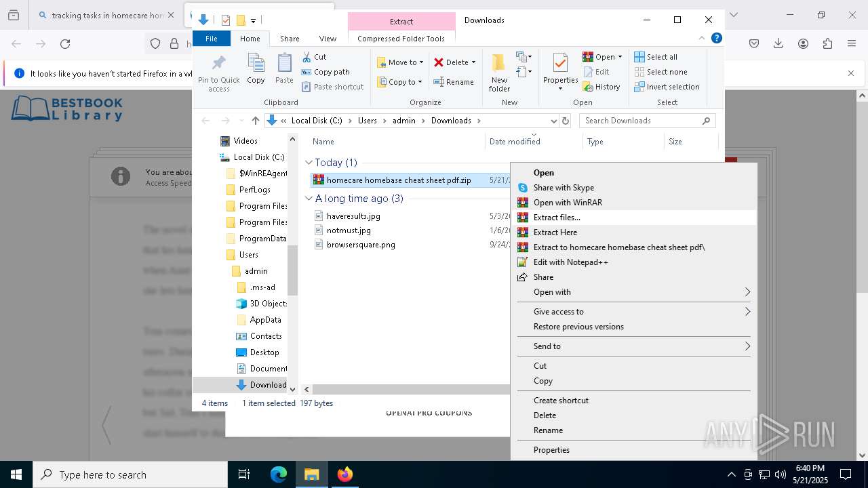The width and height of the screenshot is (868, 488).
Task: Dismiss the Firefox notification bar
Action: click(851, 73)
